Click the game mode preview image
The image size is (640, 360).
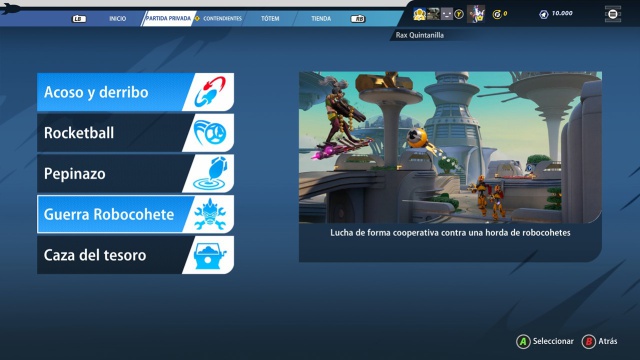[x=450, y=147]
